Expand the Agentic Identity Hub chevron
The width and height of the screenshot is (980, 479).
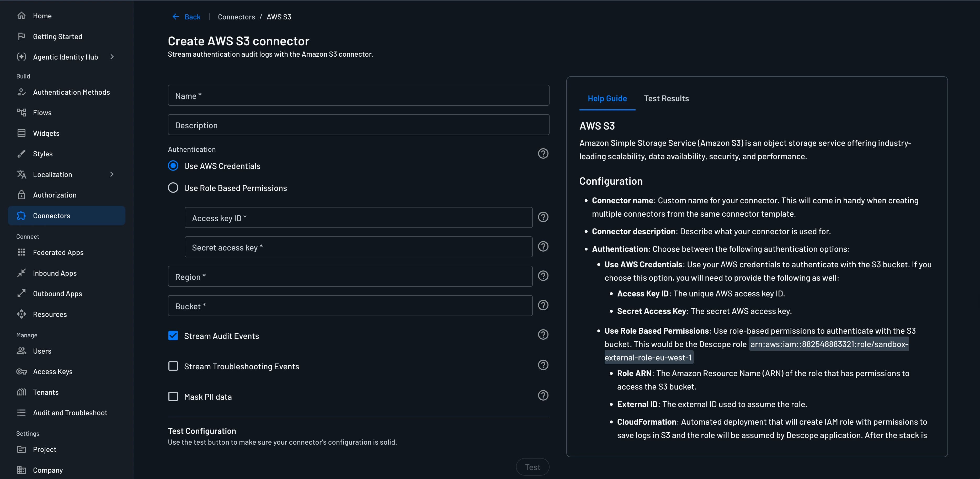tap(112, 57)
